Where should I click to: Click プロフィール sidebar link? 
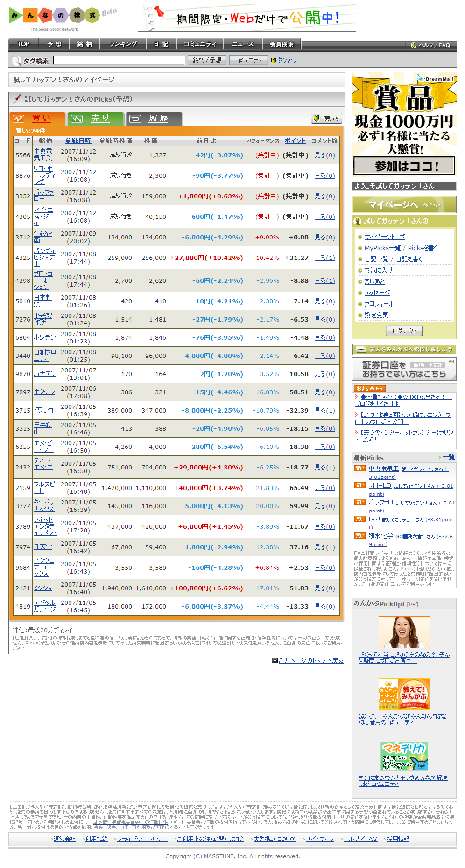pos(379,304)
